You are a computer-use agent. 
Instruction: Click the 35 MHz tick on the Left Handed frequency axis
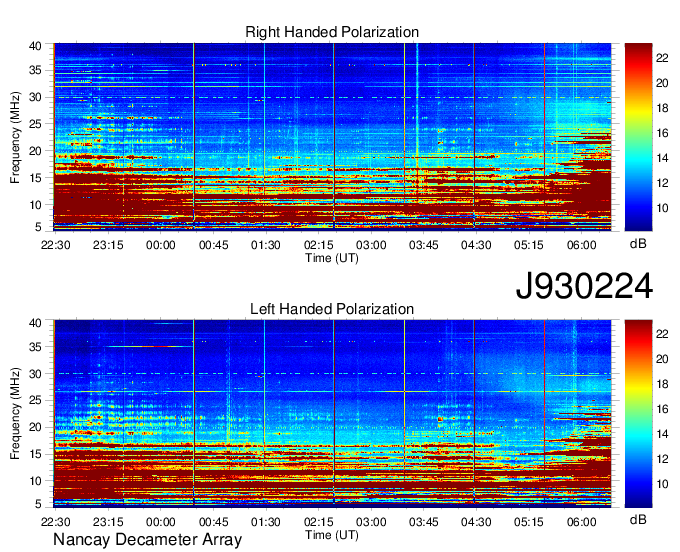pos(35,346)
